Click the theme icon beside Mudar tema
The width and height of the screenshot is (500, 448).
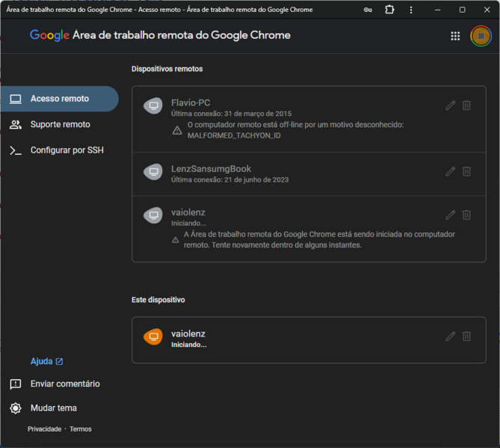[x=15, y=408]
